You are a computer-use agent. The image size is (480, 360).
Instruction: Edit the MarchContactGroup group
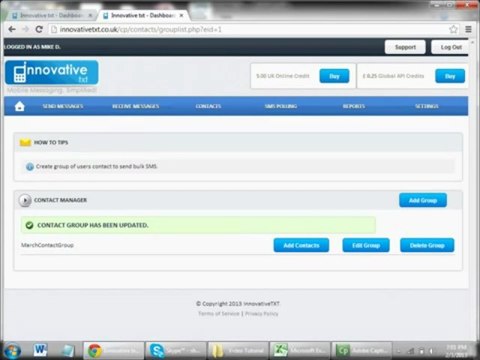[x=366, y=245]
